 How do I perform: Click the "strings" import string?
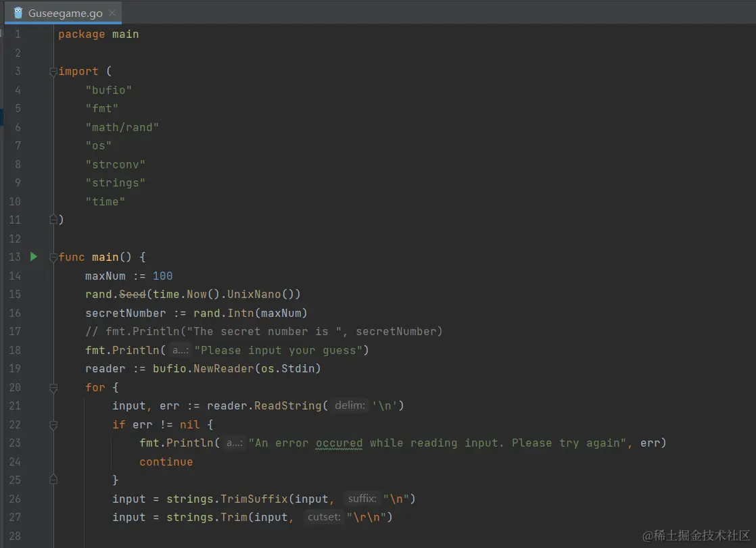115,183
